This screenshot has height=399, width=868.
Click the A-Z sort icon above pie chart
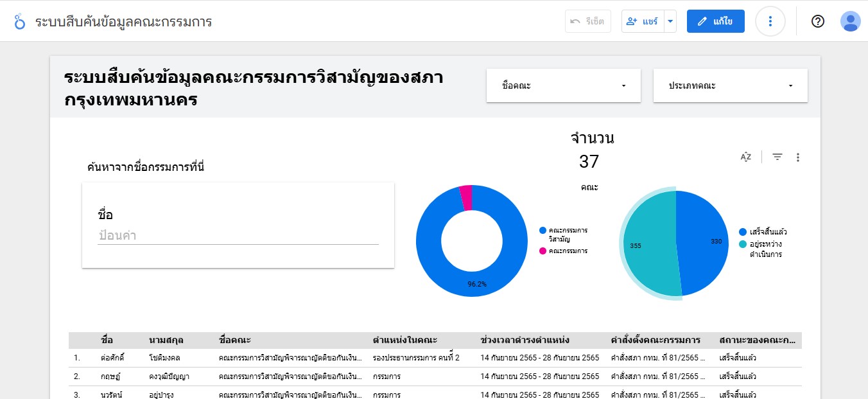(x=745, y=157)
